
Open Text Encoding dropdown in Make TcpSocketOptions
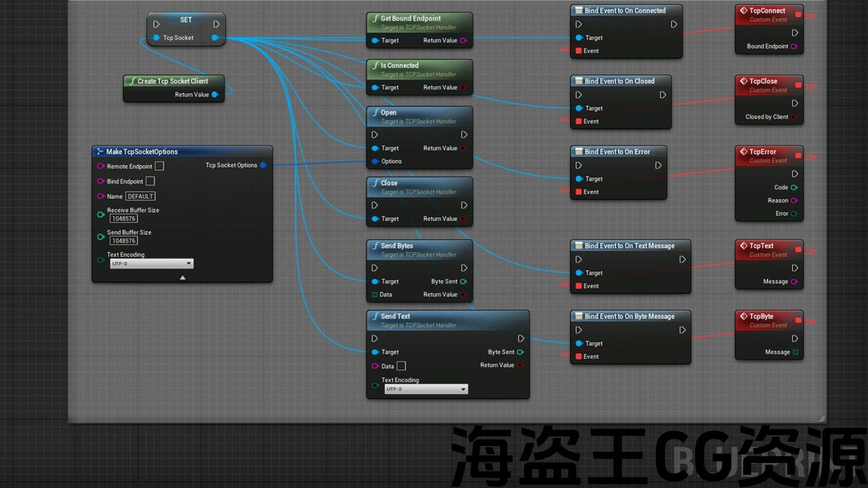pos(152,264)
